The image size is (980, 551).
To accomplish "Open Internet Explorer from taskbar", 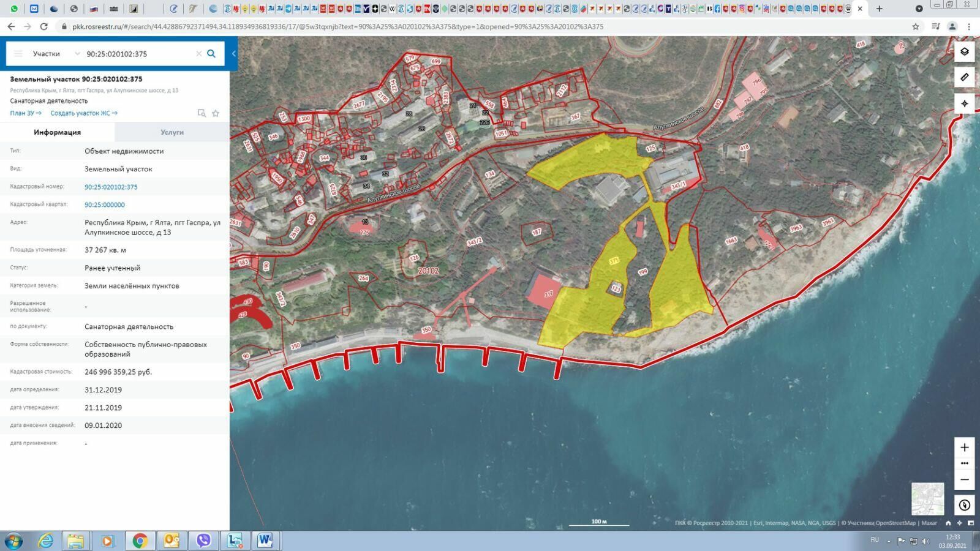I will (x=46, y=541).
